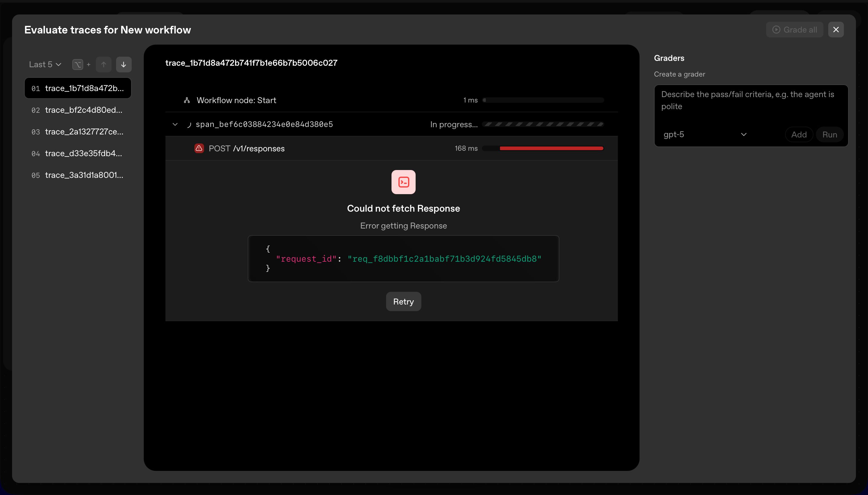This screenshot has width=868, height=495.
Task: Click the Option key shortcut icon
Action: click(78, 65)
